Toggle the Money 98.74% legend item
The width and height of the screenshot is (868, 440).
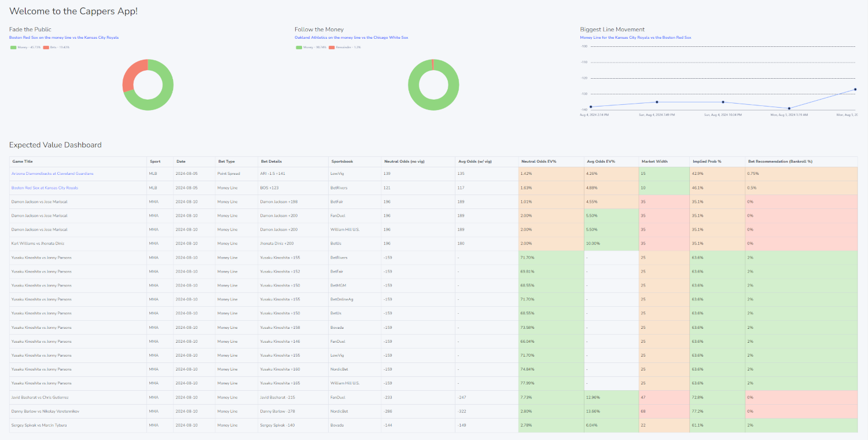click(311, 47)
